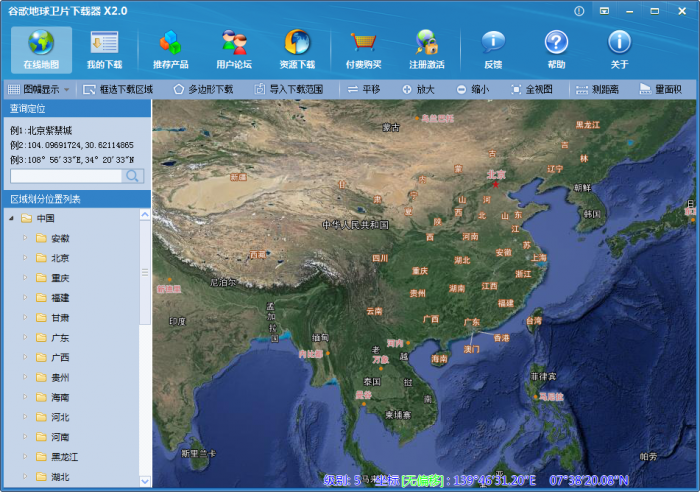The width and height of the screenshot is (700, 492).
Task: Click the search magnifier button
Action: pyautogui.click(x=133, y=176)
